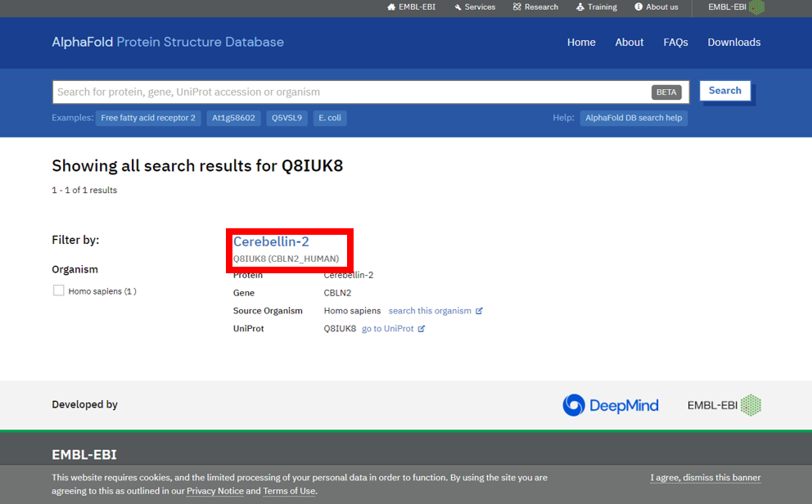Click the CBLN2 gene value
Image resolution: width=812 pixels, height=504 pixels.
click(337, 293)
